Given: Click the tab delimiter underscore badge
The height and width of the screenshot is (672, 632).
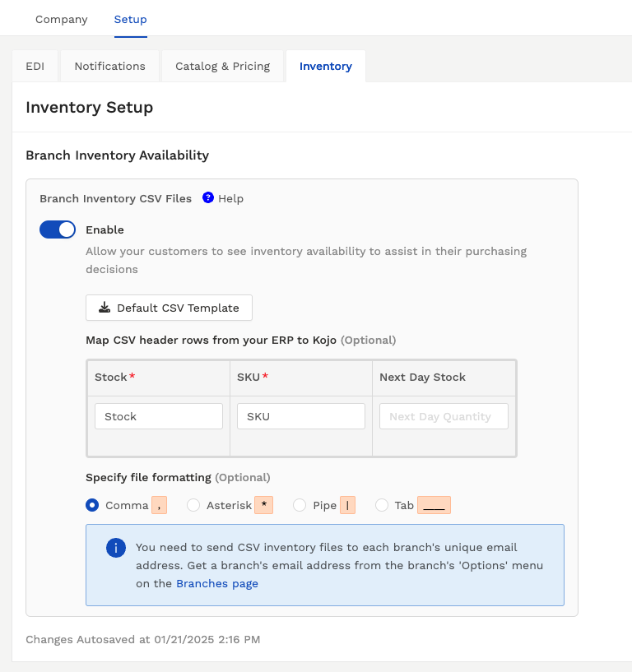Looking at the screenshot, I should tap(434, 505).
